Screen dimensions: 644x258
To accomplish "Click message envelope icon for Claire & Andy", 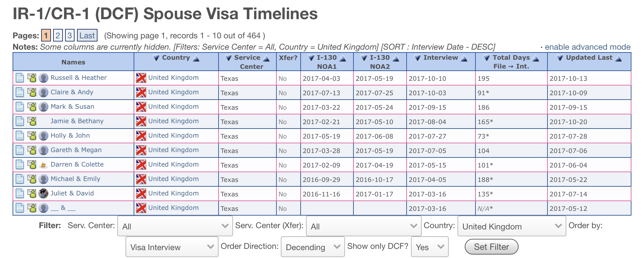I will pos(32,92).
